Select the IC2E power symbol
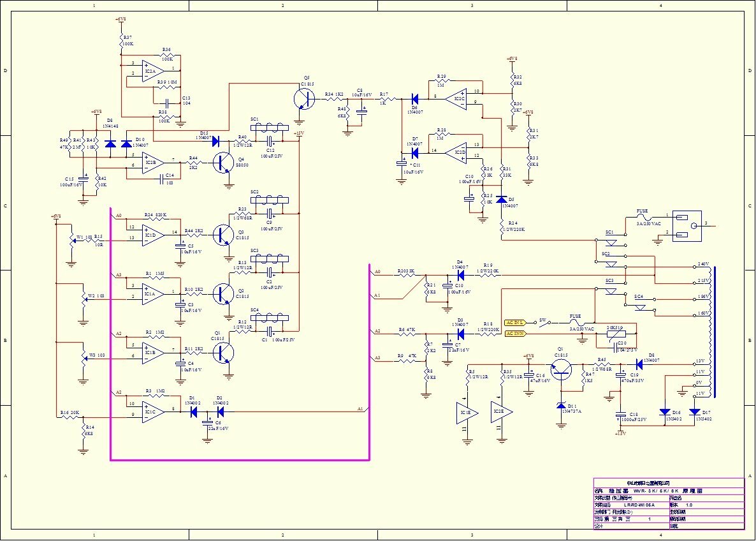Image resolution: width=756 pixels, height=541 pixels. tap(502, 412)
